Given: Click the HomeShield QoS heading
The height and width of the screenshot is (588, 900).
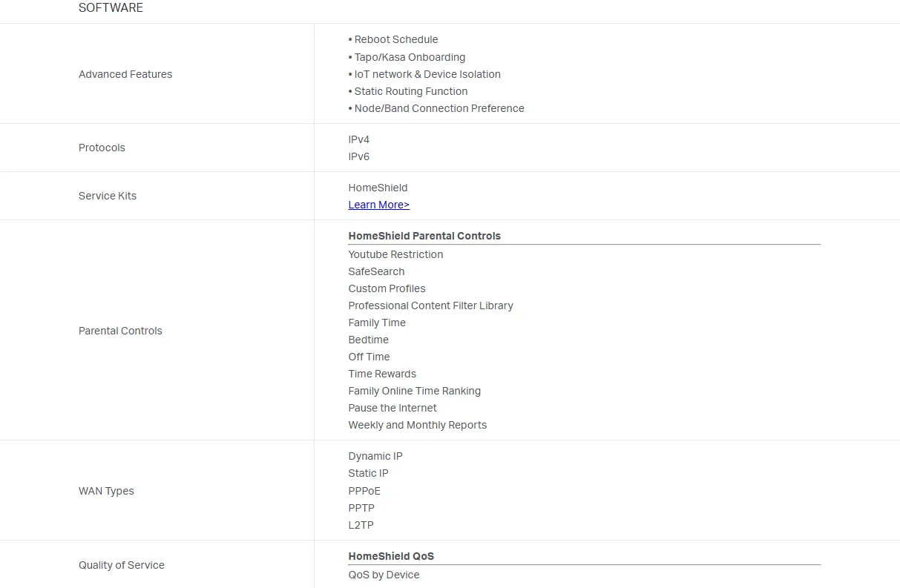Looking at the screenshot, I should point(391,556).
